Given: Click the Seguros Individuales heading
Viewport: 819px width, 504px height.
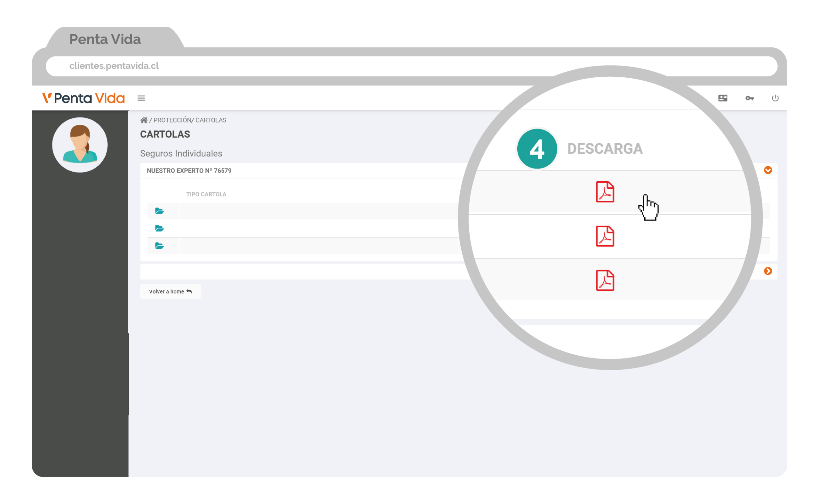Looking at the screenshot, I should click(x=181, y=154).
